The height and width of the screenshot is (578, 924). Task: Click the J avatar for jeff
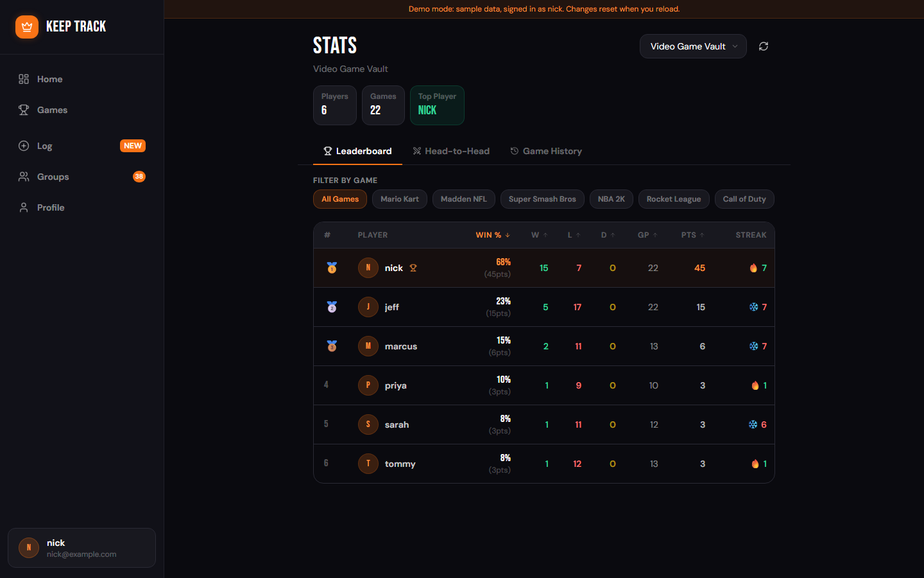coord(368,307)
